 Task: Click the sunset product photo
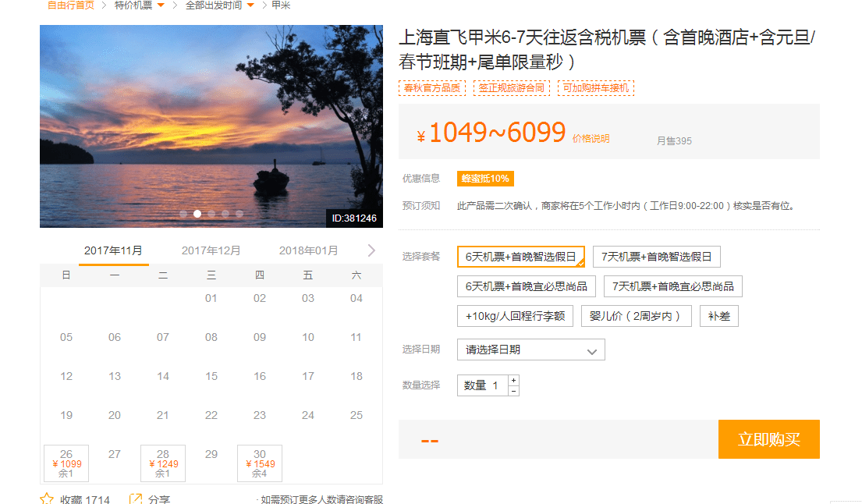pyautogui.click(x=211, y=126)
